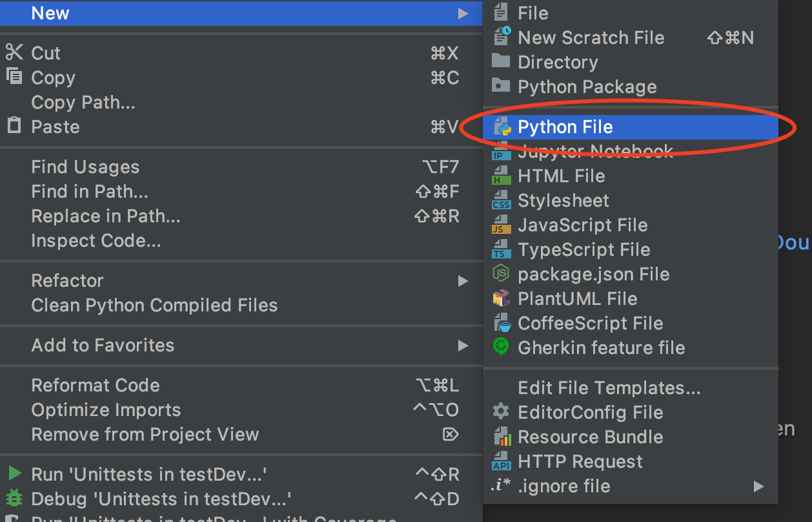Expand the .ignore file submenu arrow
Screen dimensions: 812x522
pos(758,486)
